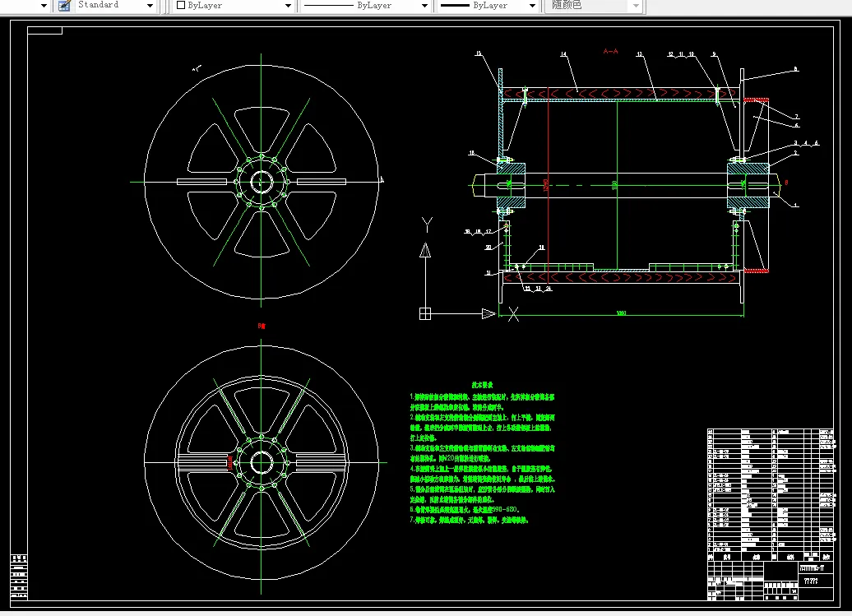Click the UCS origin square icon
852x616 pixels.
click(425, 313)
